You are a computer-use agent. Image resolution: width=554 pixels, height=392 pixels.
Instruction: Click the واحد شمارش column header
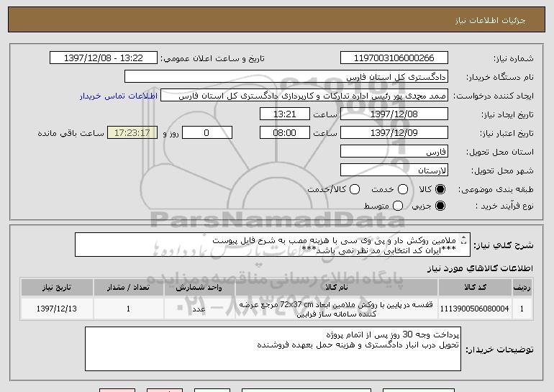point(199,288)
